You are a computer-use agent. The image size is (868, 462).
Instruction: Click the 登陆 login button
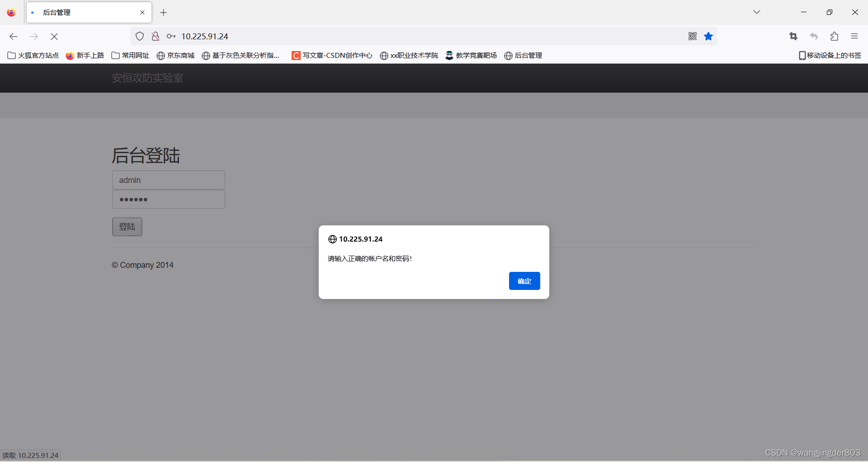pos(127,227)
